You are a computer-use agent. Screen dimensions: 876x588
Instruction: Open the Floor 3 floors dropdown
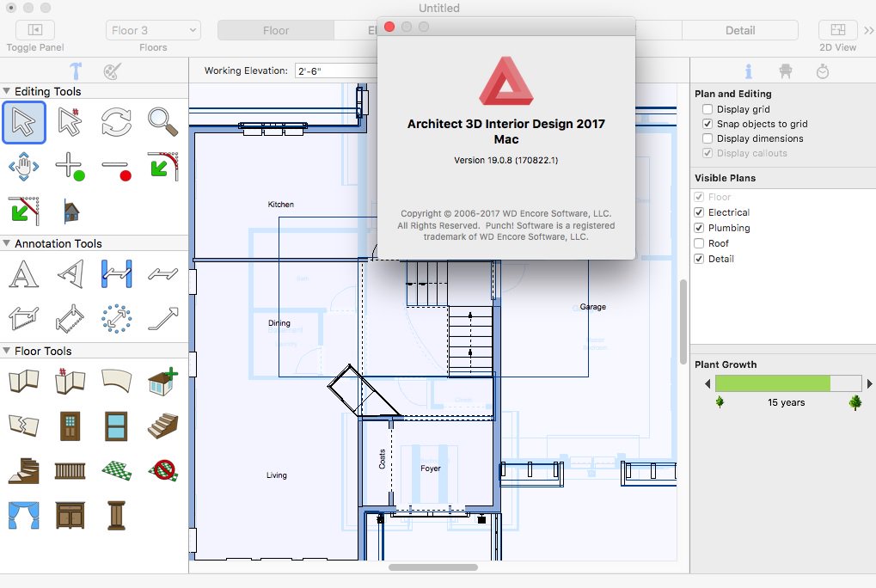(x=153, y=30)
